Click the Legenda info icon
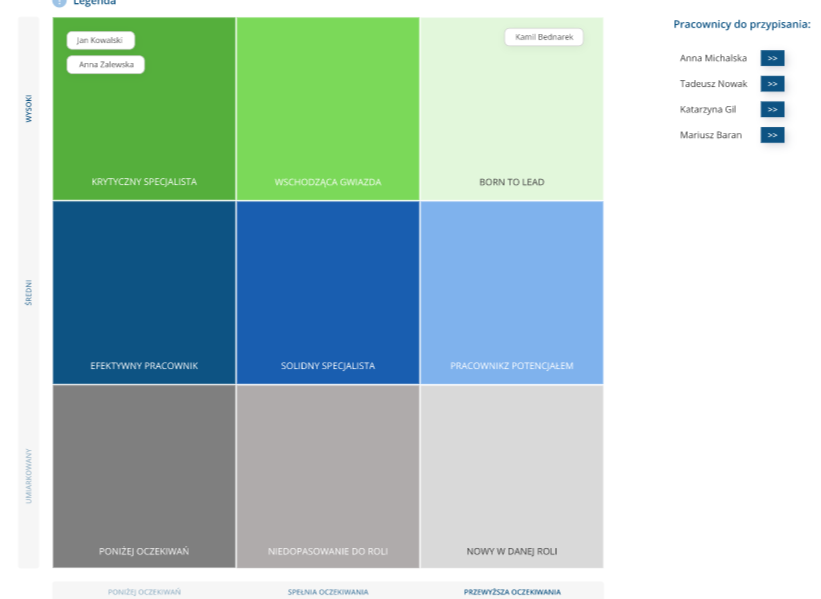Image resolution: width=821 pixels, height=599 pixels. coord(60,2)
